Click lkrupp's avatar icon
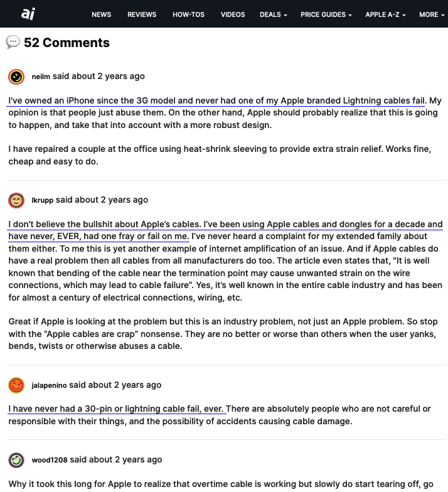Image resolution: width=448 pixels, height=492 pixels. click(16, 200)
